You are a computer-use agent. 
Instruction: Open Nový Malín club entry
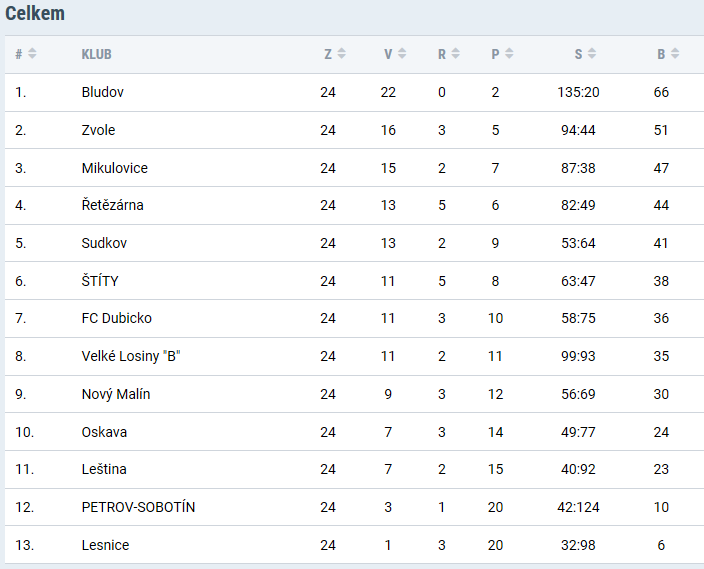pos(116,394)
